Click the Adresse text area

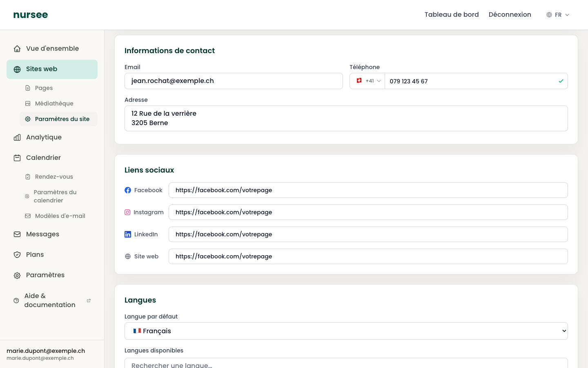point(346,119)
